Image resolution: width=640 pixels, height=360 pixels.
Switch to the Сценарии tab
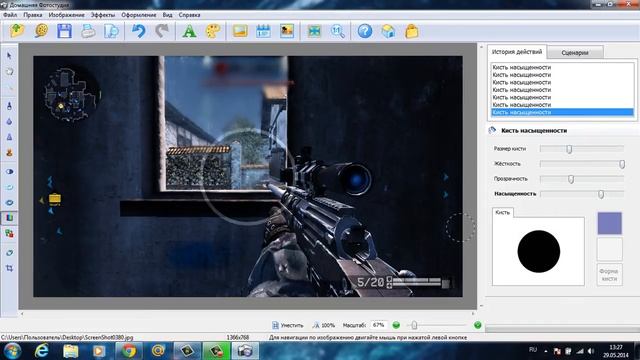(x=575, y=53)
